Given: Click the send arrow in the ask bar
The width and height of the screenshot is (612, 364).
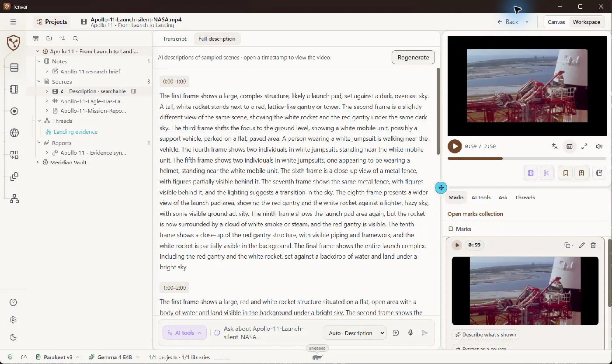Looking at the screenshot, I should pos(424,333).
